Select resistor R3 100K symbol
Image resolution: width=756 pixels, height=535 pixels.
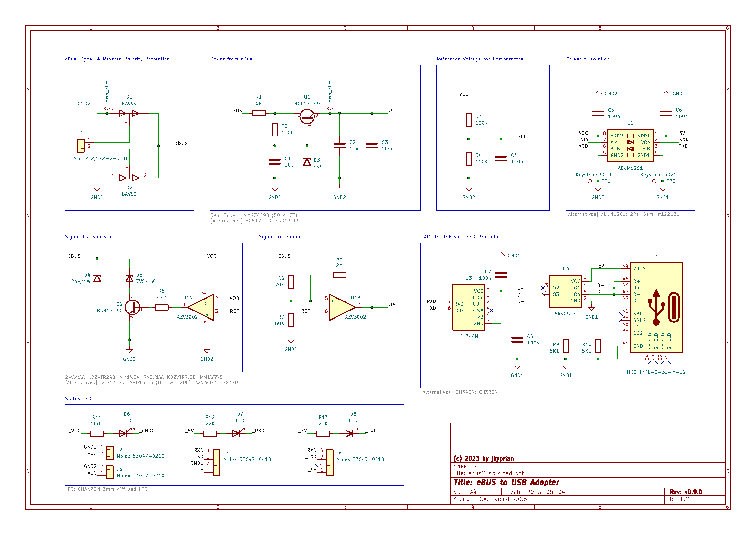(x=469, y=120)
